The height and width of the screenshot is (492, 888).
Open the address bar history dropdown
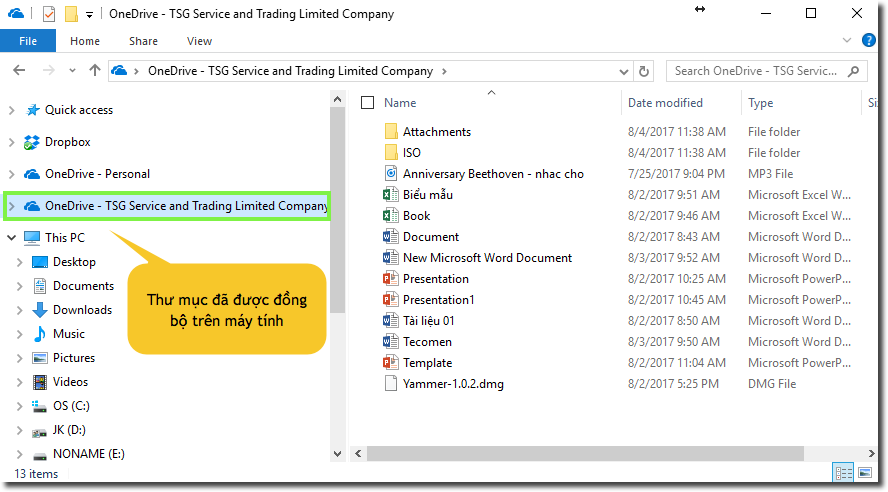620,71
